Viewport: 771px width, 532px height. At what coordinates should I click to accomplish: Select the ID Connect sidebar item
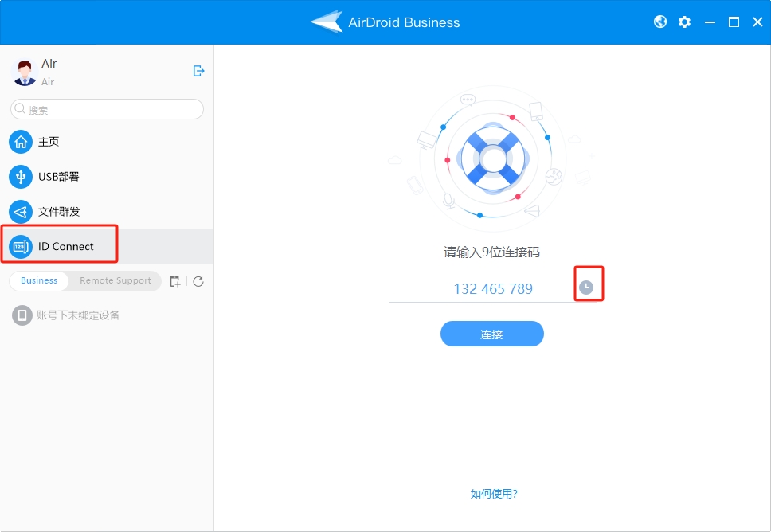click(x=107, y=246)
